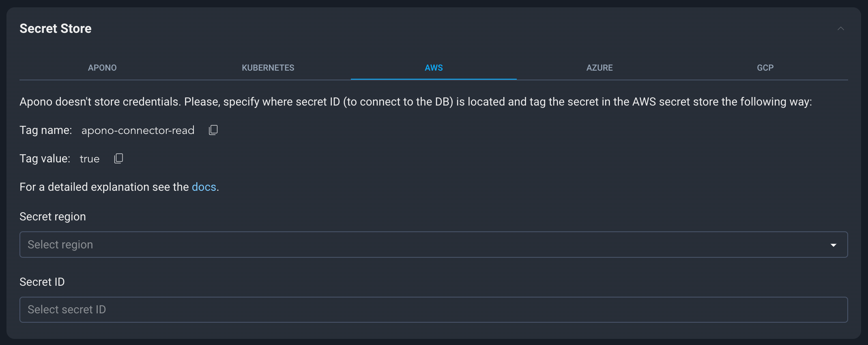868x345 pixels.
Task: Switch to the APONO tab
Action: click(x=102, y=68)
